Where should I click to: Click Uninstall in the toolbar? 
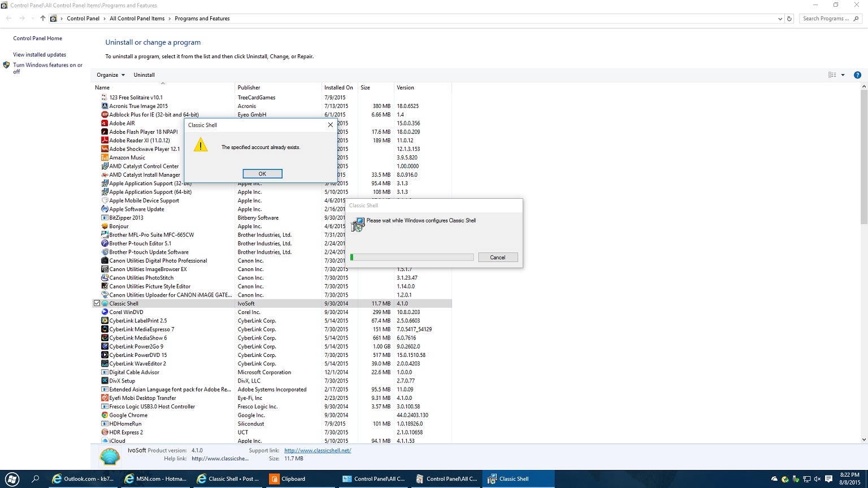click(144, 75)
